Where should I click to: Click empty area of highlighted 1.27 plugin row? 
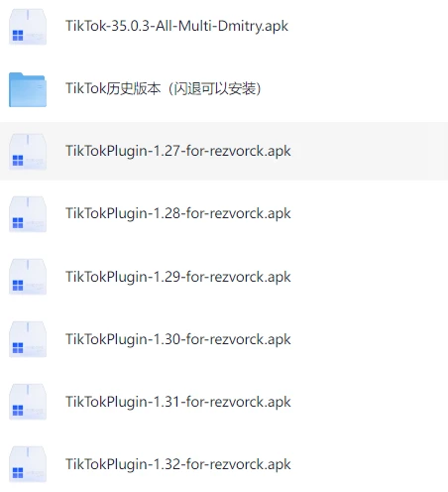pos(367,152)
